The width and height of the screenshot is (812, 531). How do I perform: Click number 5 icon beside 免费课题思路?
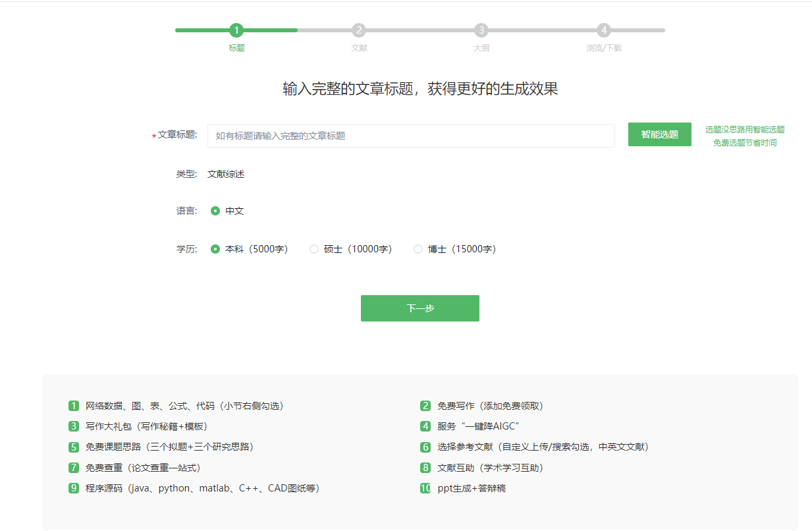point(74,447)
